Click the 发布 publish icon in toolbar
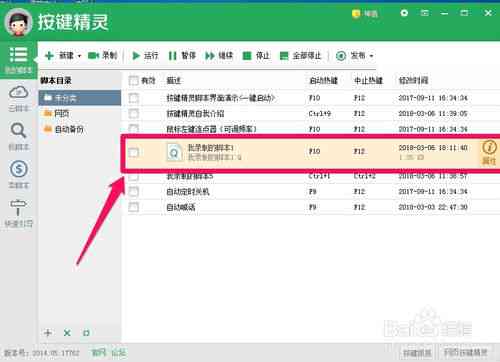 coord(341,55)
